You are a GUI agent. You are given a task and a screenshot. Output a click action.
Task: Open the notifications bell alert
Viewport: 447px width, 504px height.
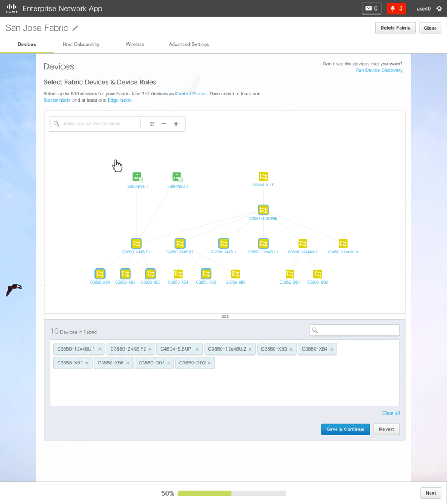[x=396, y=8]
